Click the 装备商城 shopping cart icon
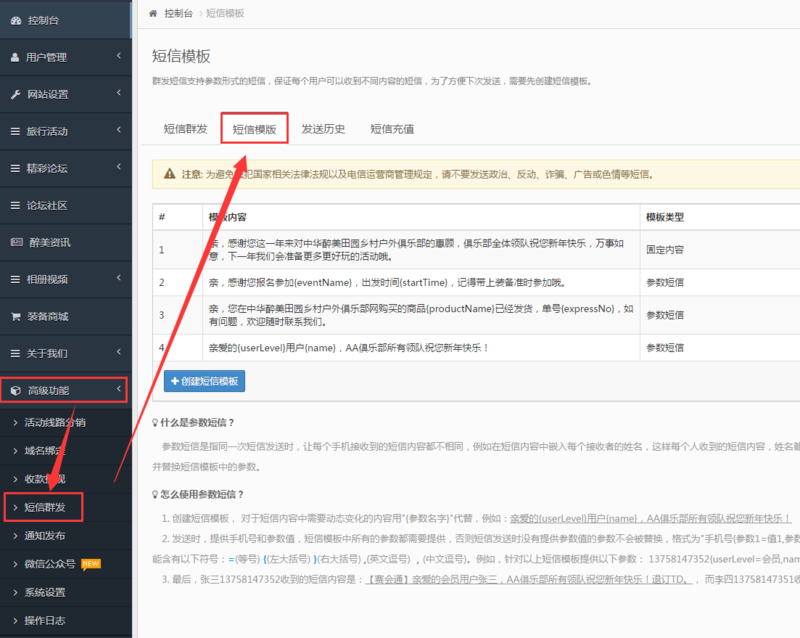This screenshot has width=800, height=638. coord(15,316)
